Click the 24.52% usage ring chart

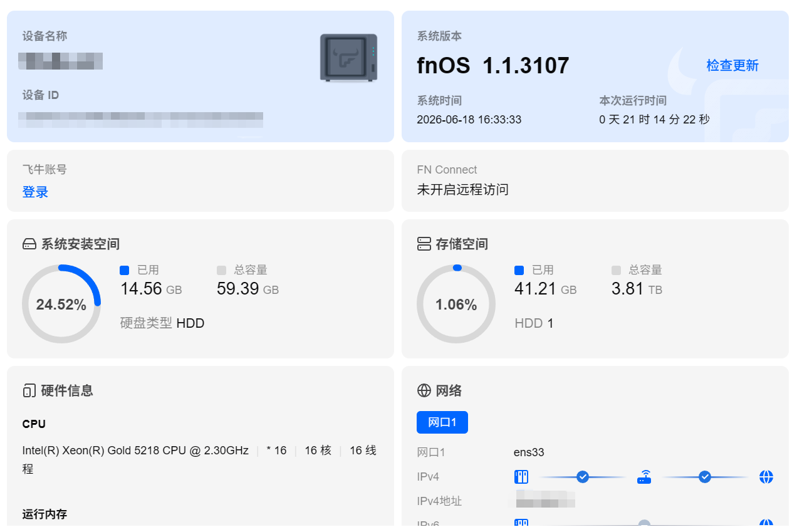(61, 304)
